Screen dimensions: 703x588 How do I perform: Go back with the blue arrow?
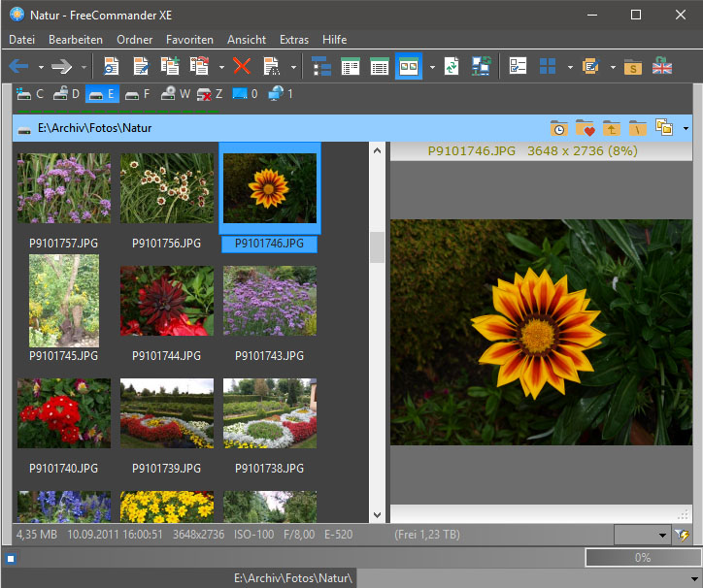coord(18,67)
